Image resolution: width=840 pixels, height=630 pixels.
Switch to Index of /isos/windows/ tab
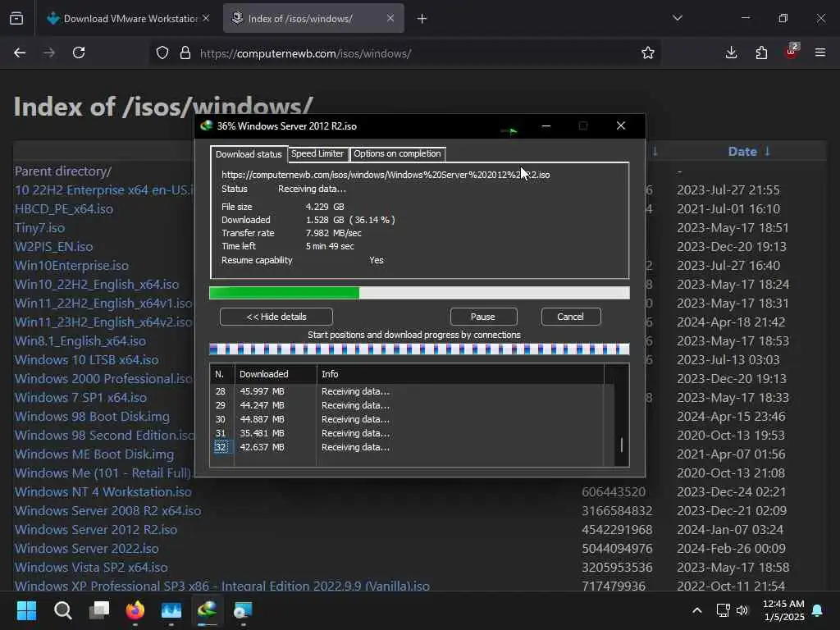(x=313, y=19)
